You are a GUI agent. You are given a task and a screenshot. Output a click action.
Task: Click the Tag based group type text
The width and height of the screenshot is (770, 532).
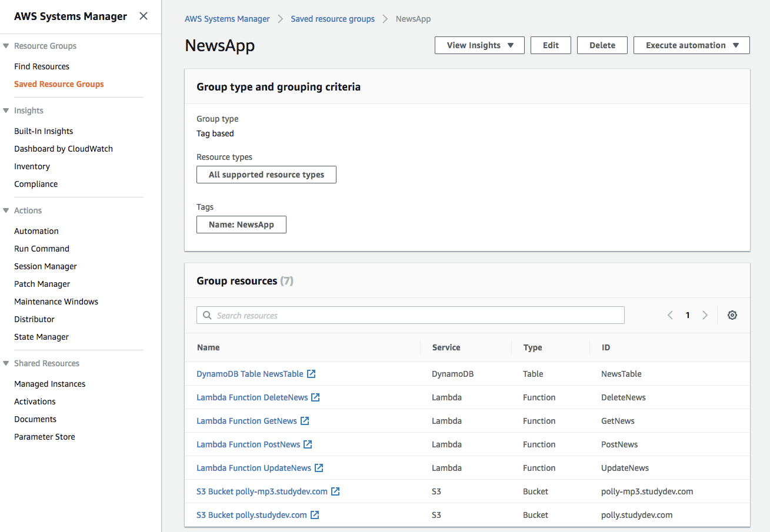[215, 133]
